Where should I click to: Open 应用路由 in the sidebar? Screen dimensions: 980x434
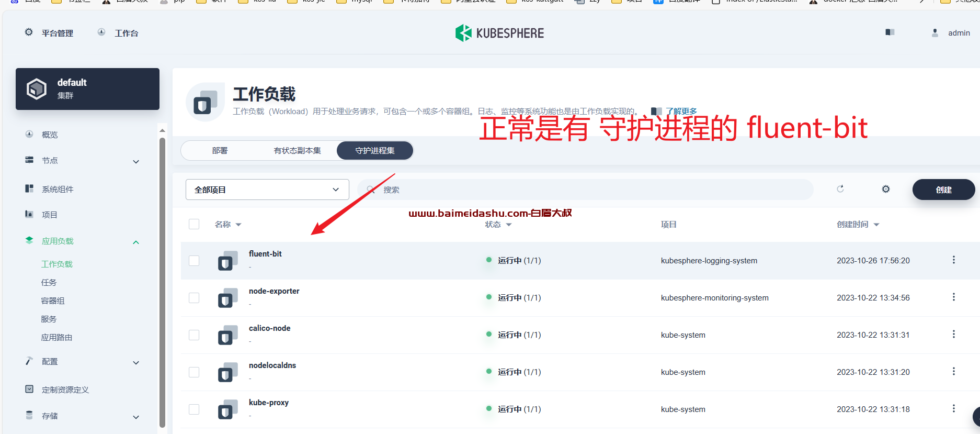pos(57,338)
